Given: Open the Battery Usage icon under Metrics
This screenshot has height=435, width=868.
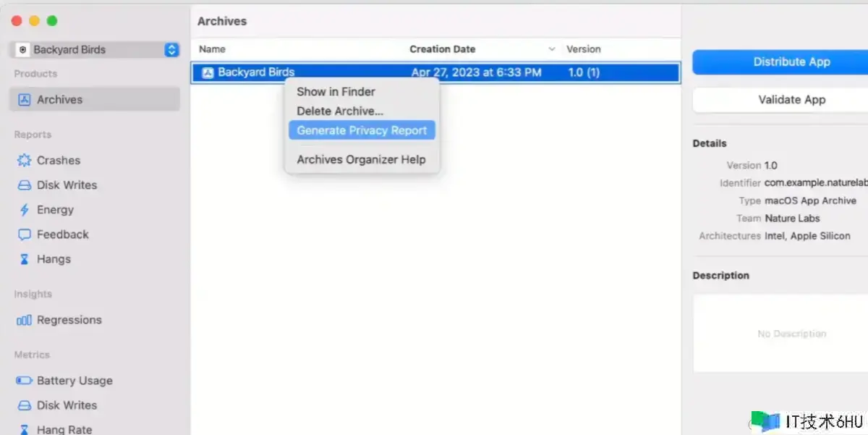Looking at the screenshot, I should (x=25, y=381).
